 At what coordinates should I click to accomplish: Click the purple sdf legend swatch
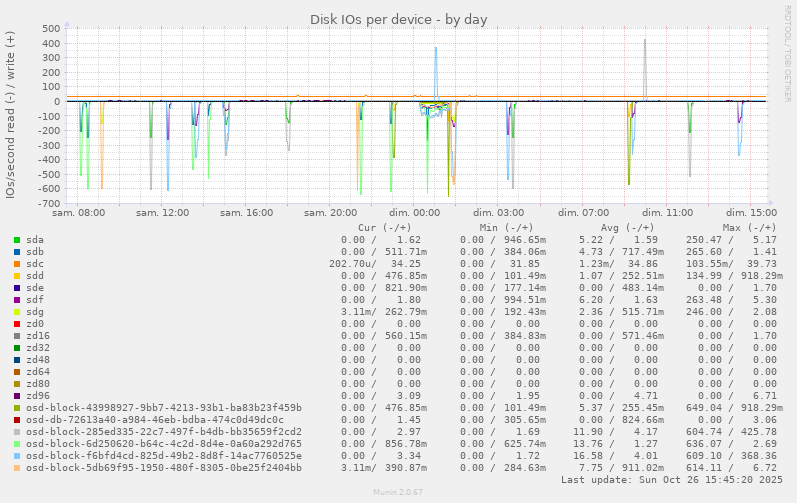coord(17,300)
